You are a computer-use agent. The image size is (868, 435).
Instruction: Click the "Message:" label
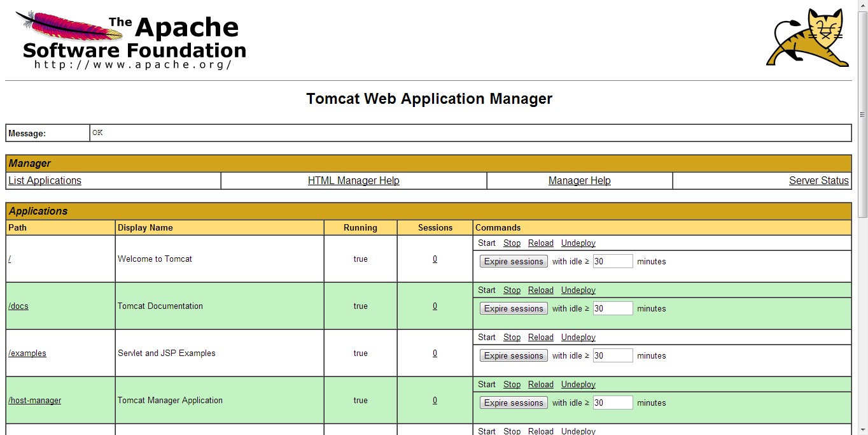(x=27, y=134)
